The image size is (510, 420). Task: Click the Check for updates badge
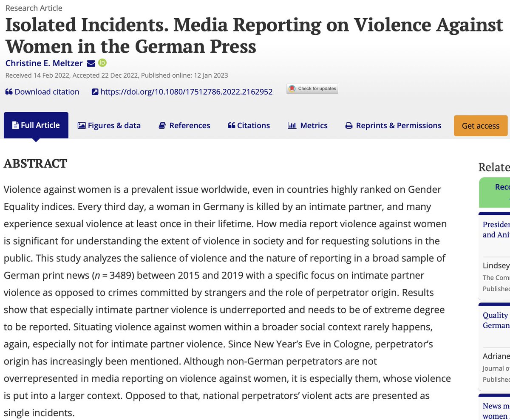pyautogui.click(x=312, y=89)
